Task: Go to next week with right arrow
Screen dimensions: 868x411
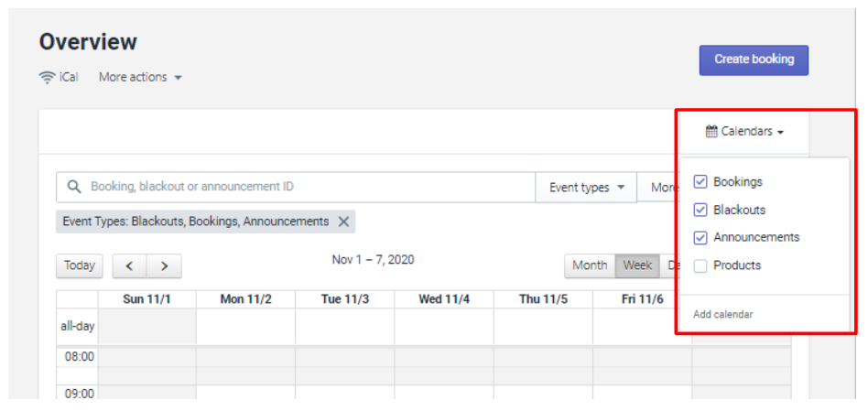Action: tap(164, 266)
